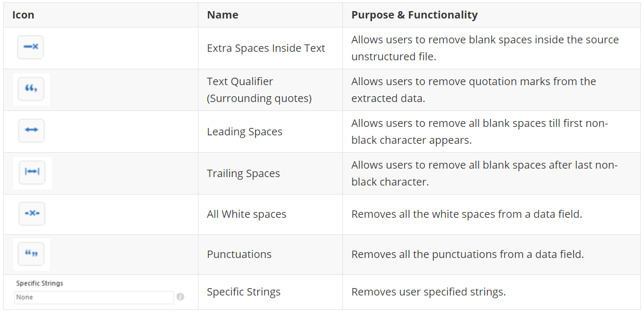Click the Punctuations removal icon

tap(31, 254)
